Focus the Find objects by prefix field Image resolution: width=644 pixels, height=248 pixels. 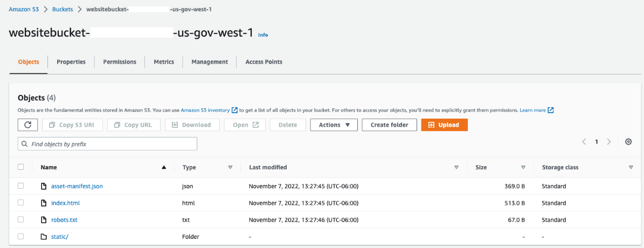108,144
